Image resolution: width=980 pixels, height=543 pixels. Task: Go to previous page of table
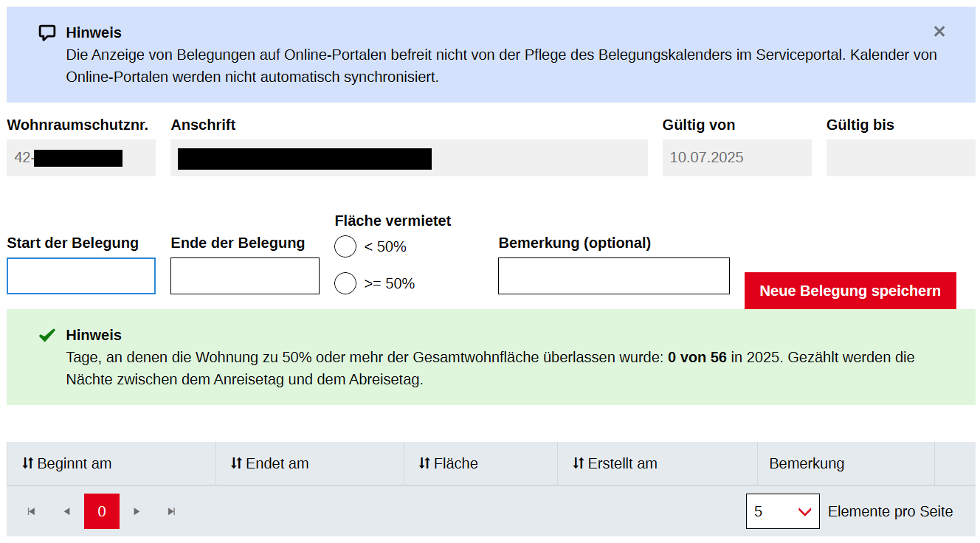tap(66, 511)
